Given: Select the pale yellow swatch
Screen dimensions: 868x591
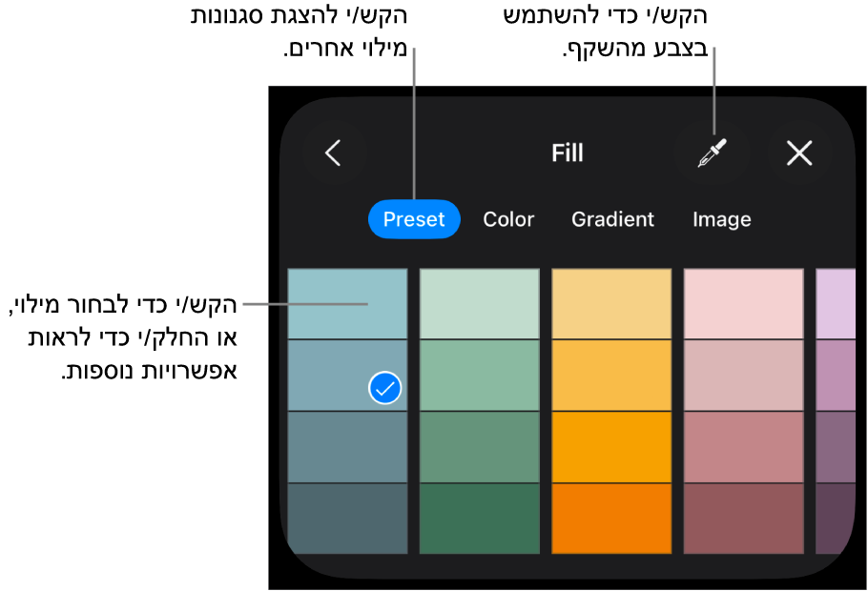Looking at the screenshot, I should (x=611, y=303).
